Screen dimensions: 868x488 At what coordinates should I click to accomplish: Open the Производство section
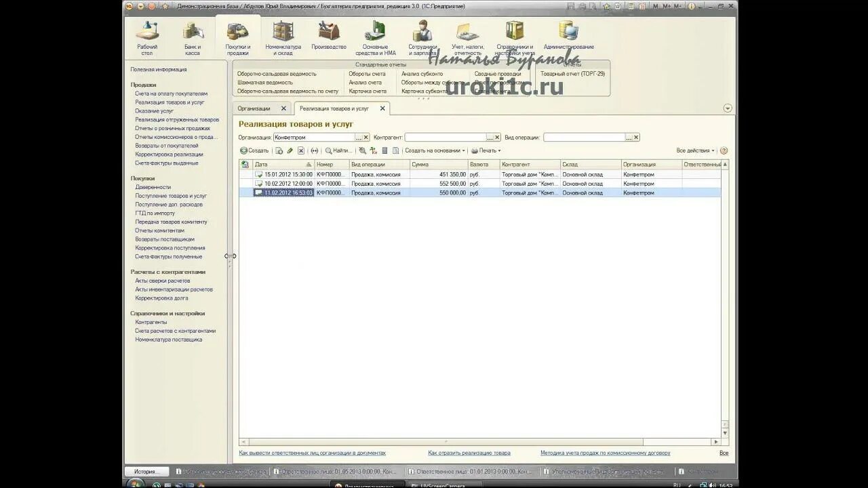click(329, 35)
